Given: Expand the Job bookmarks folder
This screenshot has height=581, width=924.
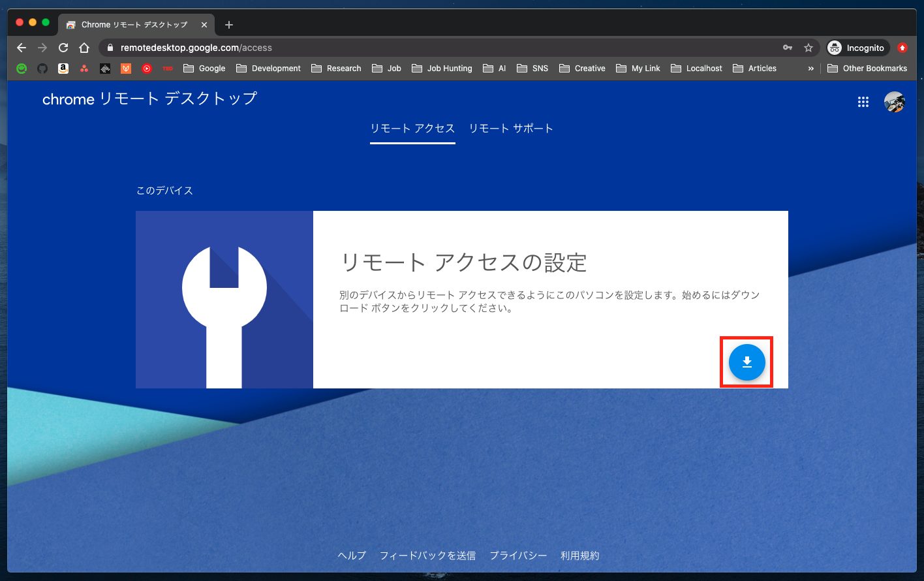Looking at the screenshot, I should [x=386, y=68].
